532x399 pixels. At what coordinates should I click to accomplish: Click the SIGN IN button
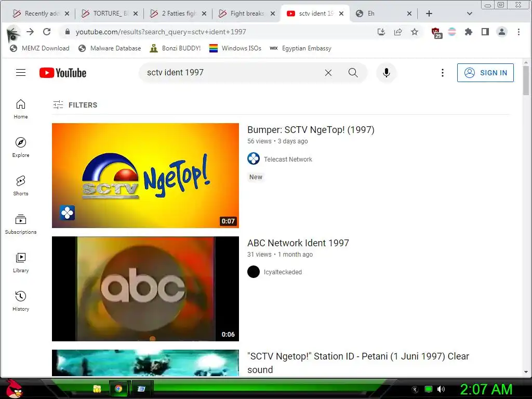(x=485, y=73)
